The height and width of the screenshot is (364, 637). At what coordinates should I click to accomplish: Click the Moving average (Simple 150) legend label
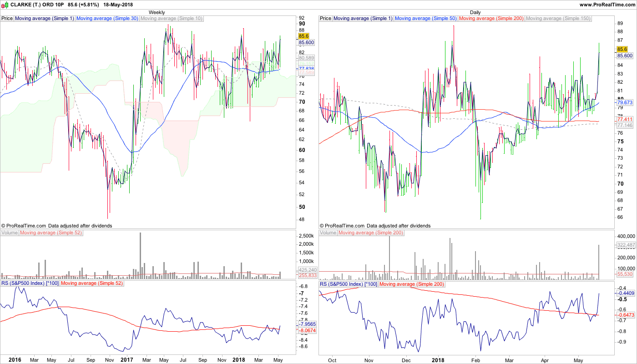pyautogui.click(x=558, y=19)
